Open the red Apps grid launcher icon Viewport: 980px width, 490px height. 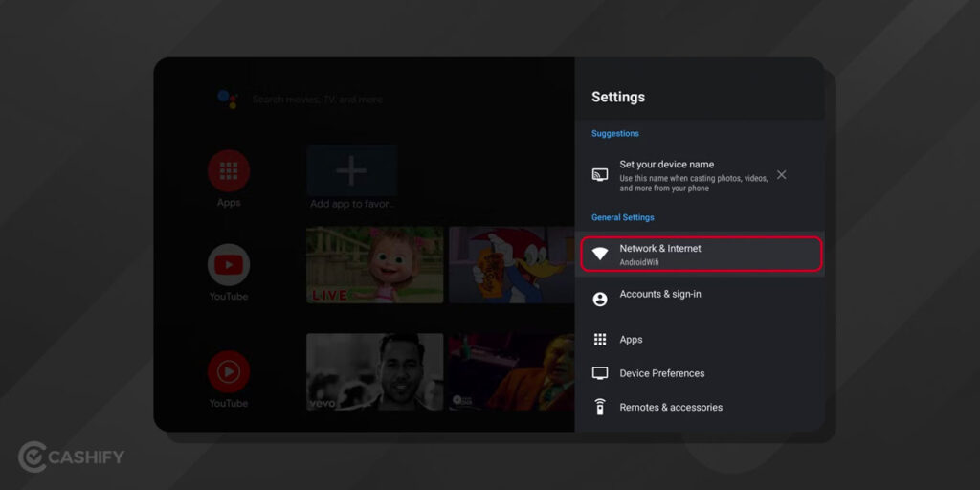pyautogui.click(x=229, y=171)
